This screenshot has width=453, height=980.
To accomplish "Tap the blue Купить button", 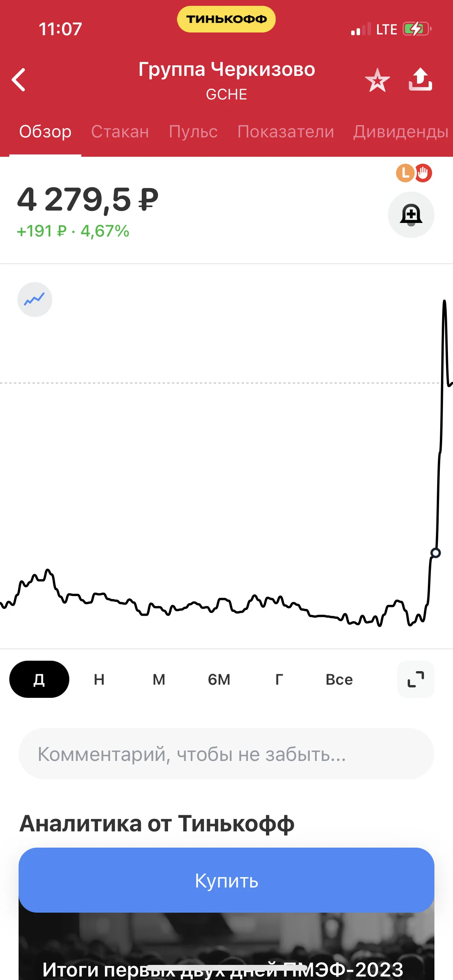I will click(x=226, y=880).
